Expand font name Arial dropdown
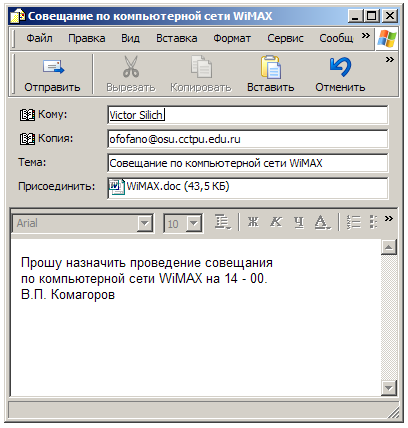The width and height of the screenshot is (408, 428). (145, 223)
